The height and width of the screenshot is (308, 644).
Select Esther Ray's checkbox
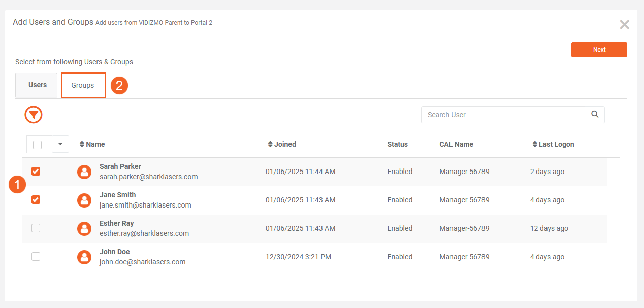[36, 228]
